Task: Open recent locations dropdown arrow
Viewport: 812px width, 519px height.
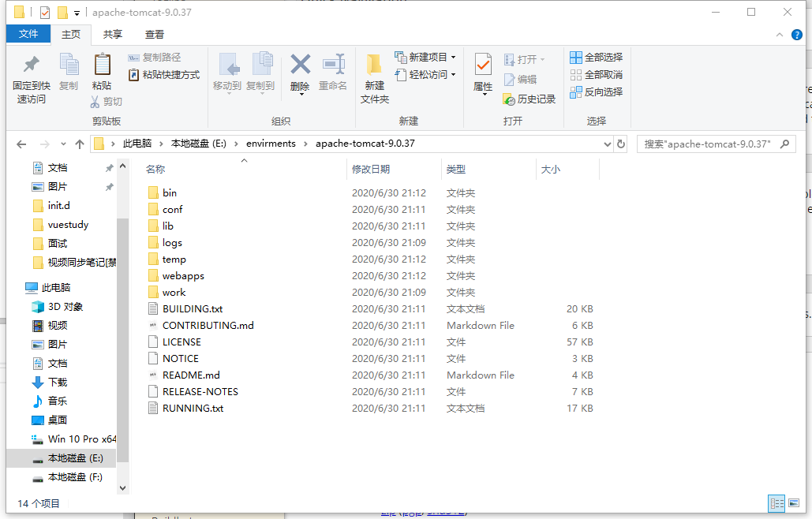Action: tap(63, 144)
